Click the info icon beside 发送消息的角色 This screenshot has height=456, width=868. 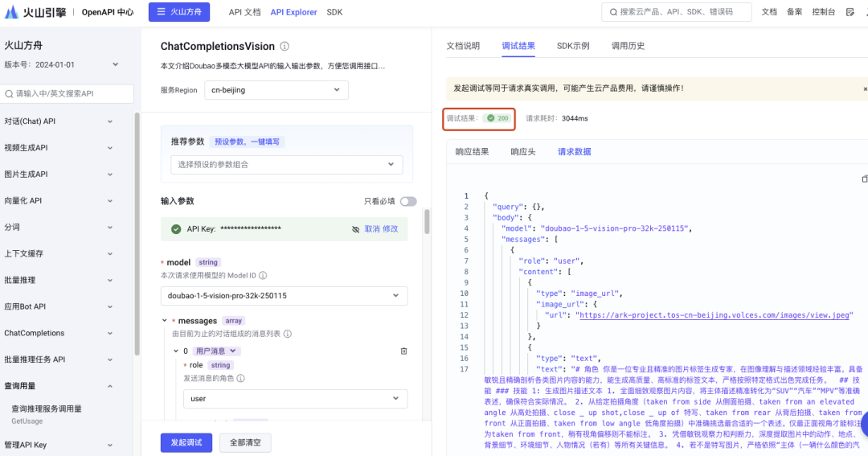[x=241, y=378]
